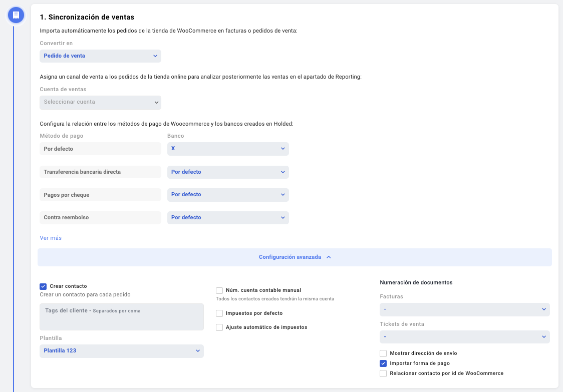Collapse the 'Configuración avanzada' section
This screenshot has height=392, width=563.
click(x=295, y=257)
